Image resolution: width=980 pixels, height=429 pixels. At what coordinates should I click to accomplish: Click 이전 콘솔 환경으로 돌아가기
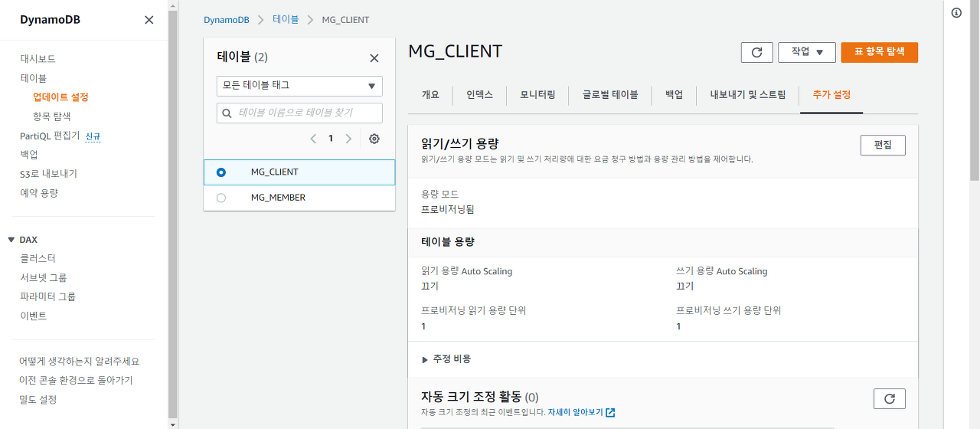pyautogui.click(x=76, y=380)
